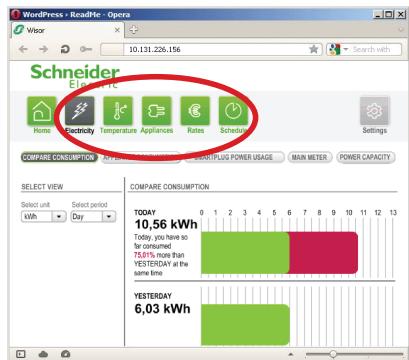Open the Google search engine selector
Screen dimensions: 409x360
click(337, 49)
